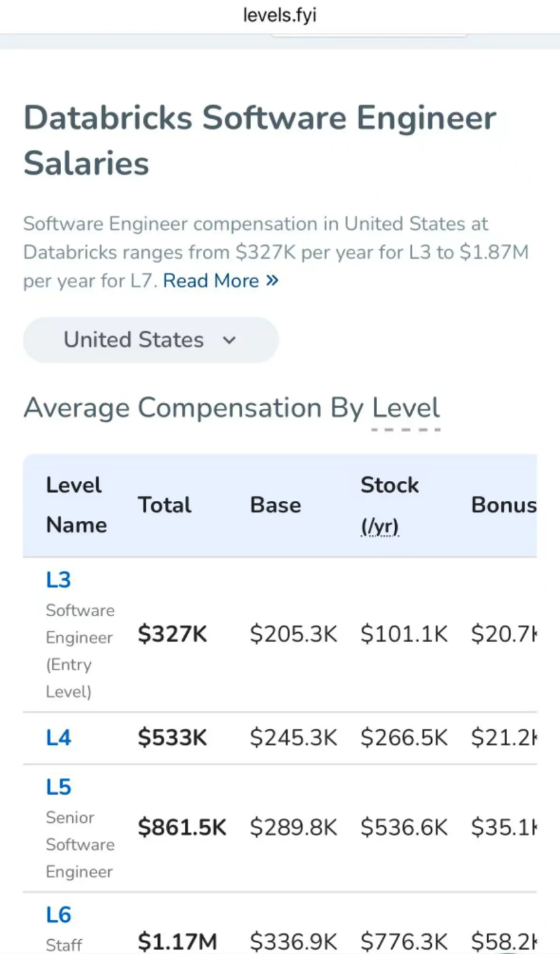560x954 pixels.
Task: Open the L4 level link
Action: tap(58, 738)
